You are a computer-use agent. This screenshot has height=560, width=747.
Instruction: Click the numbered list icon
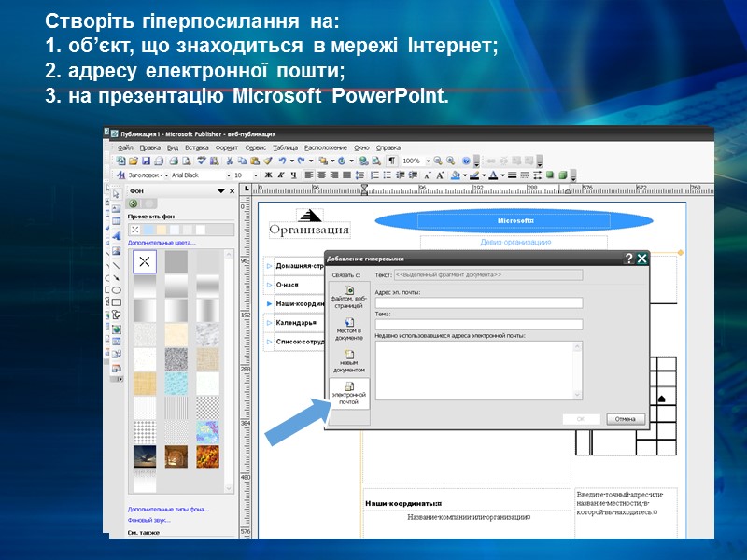375,175
